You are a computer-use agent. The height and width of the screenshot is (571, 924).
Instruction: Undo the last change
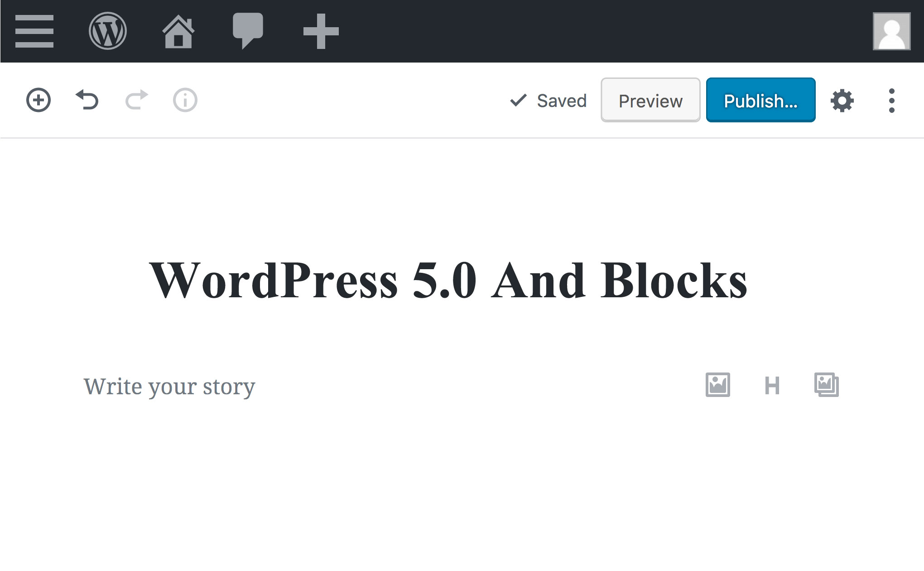click(x=87, y=100)
